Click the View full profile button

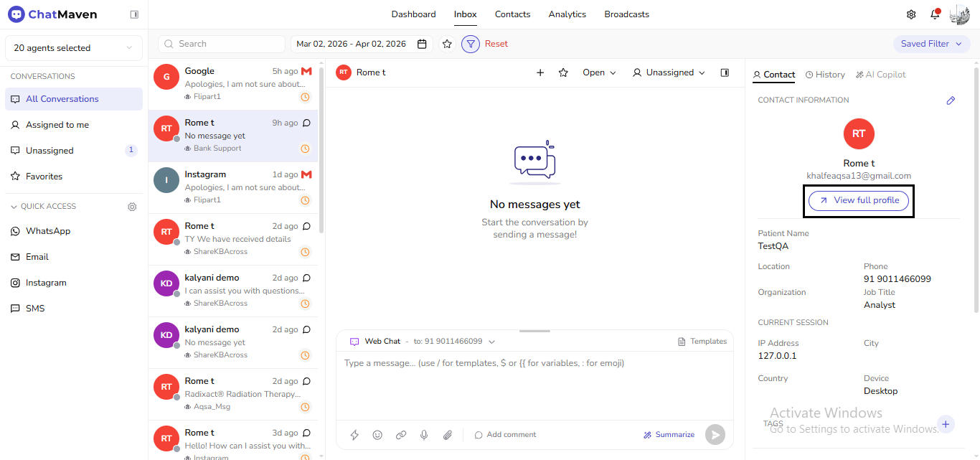click(x=858, y=200)
